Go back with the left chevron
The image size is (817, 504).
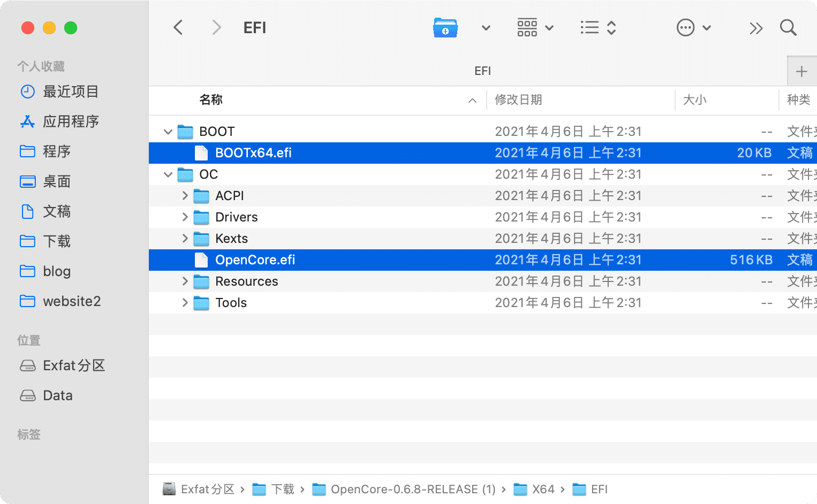pyautogui.click(x=178, y=28)
